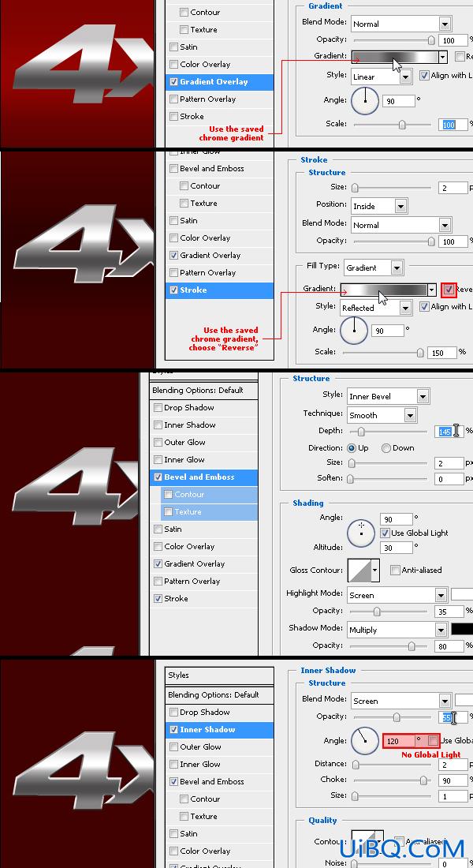The width and height of the screenshot is (473, 868).
Task: Select the Up direction radio button
Action: click(x=352, y=448)
